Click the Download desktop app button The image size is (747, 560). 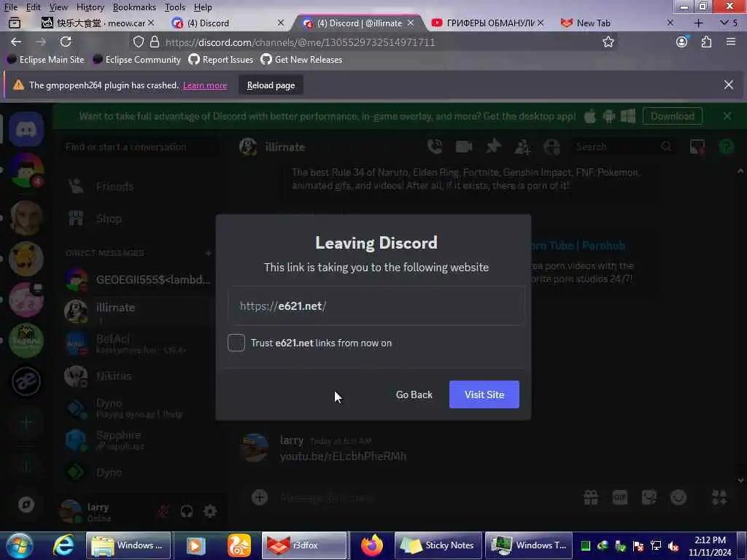672,116
